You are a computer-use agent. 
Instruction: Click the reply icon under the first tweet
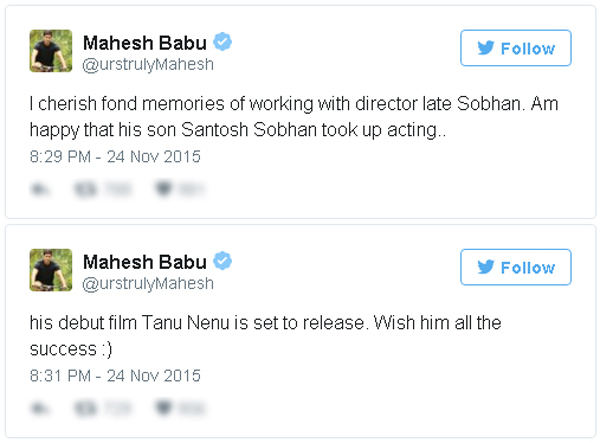coord(40,188)
